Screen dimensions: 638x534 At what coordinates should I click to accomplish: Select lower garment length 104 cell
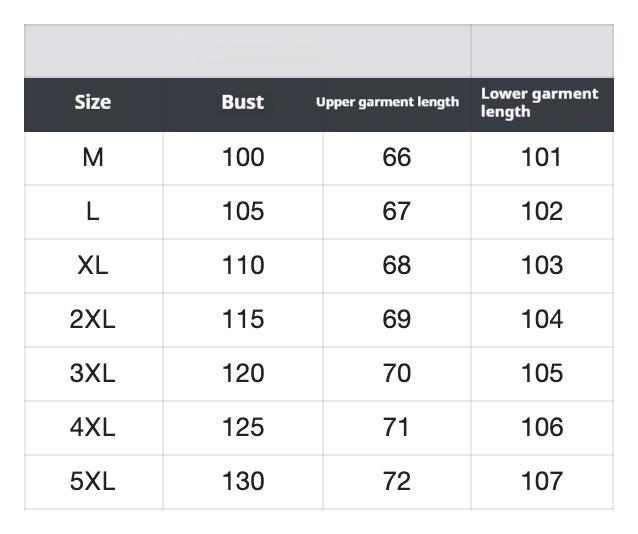tap(542, 319)
